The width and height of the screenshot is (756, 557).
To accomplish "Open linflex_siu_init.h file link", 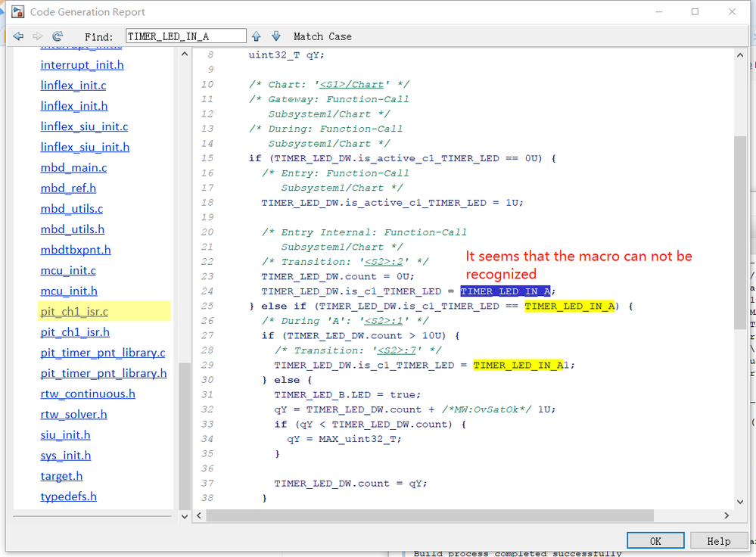I will coord(85,147).
